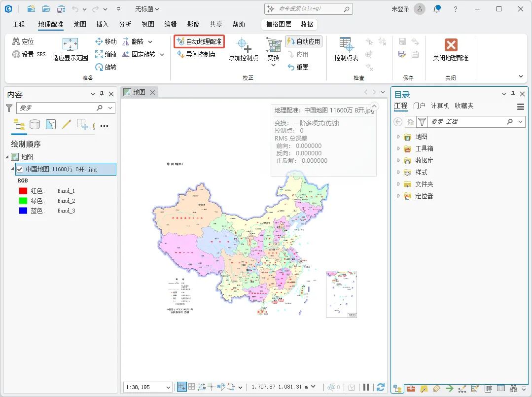Viewport: 532px width, 397px height.
Task: Collapse the ribbon with chevron arrow
Action: click(521, 76)
